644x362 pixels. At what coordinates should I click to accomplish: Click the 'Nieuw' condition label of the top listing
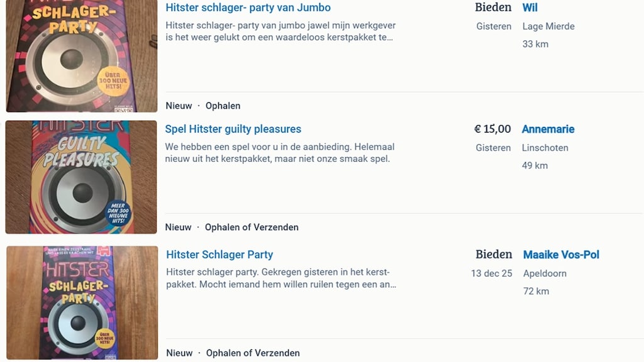click(179, 106)
